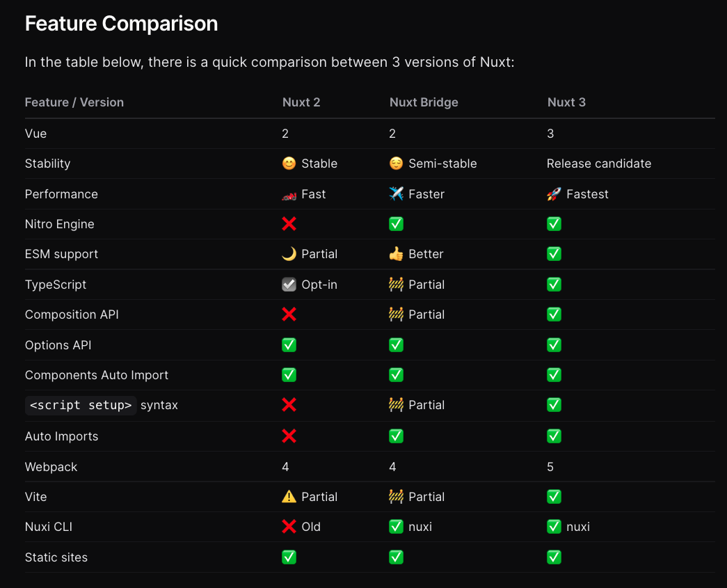The height and width of the screenshot is (588, 727).
Task: Click the race car emoji beside Fast
Action: click(x=289, y=194)
